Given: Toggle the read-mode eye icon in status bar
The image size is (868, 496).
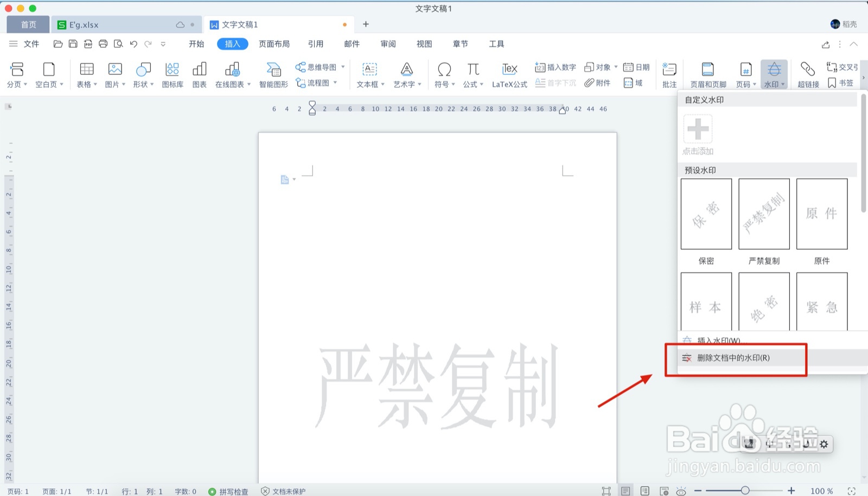Looking at the screenshot, I should [x=681, y=491].
